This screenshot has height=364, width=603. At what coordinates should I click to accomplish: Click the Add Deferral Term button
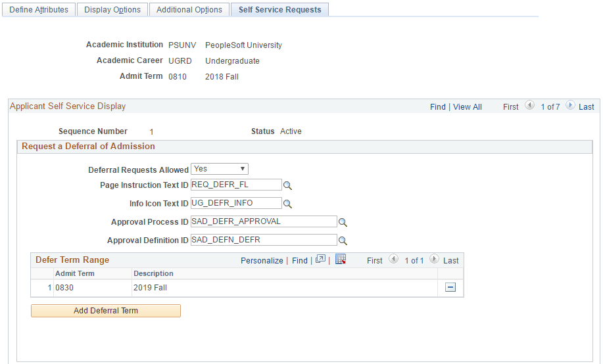click(x=106, y=311)
